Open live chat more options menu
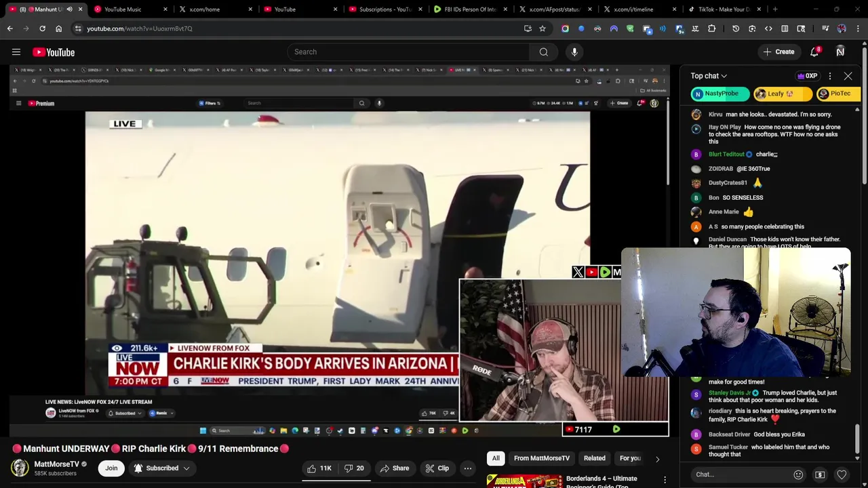The width and height of the screenshot is (868, 488). [830, 76]
